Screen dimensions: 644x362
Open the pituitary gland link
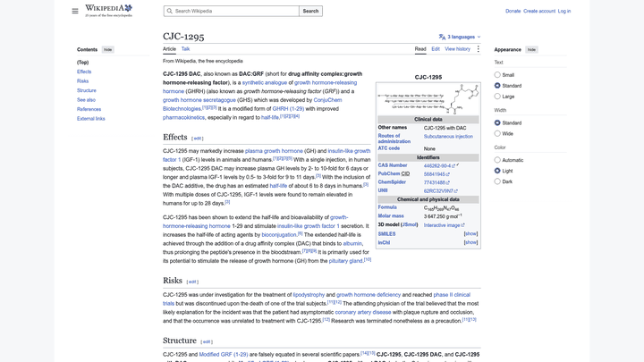pyautogui.click(x=345, y=261)
